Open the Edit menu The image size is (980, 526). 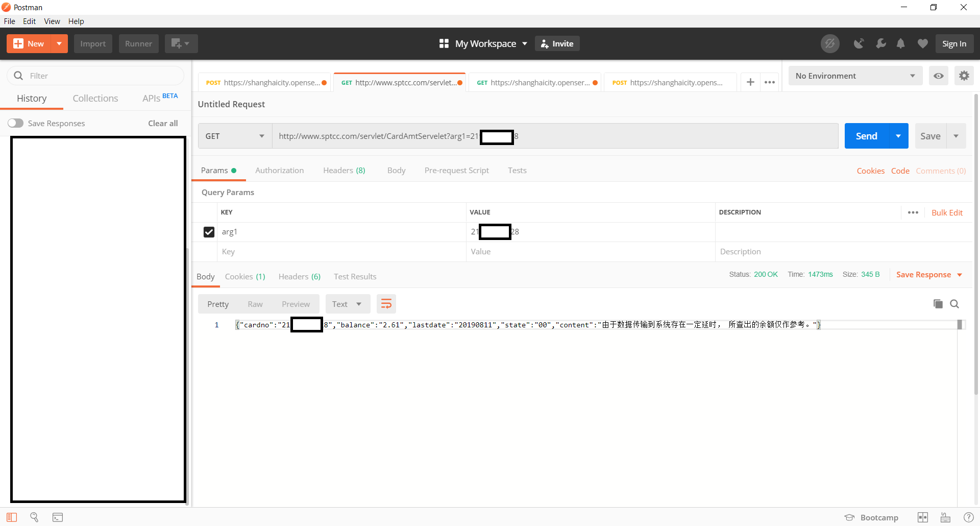click(x=29, y=21)
